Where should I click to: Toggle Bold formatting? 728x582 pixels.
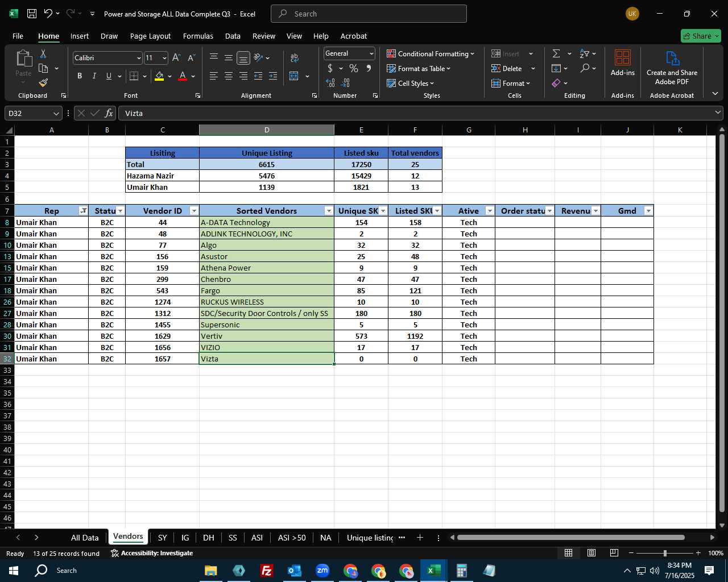[80, 76]
